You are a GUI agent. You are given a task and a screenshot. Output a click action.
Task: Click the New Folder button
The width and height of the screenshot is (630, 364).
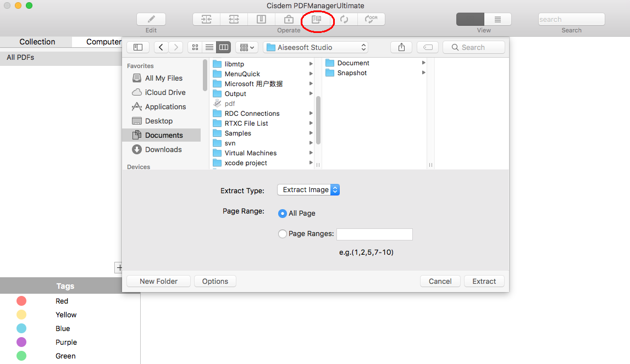[x=158, y=281]
